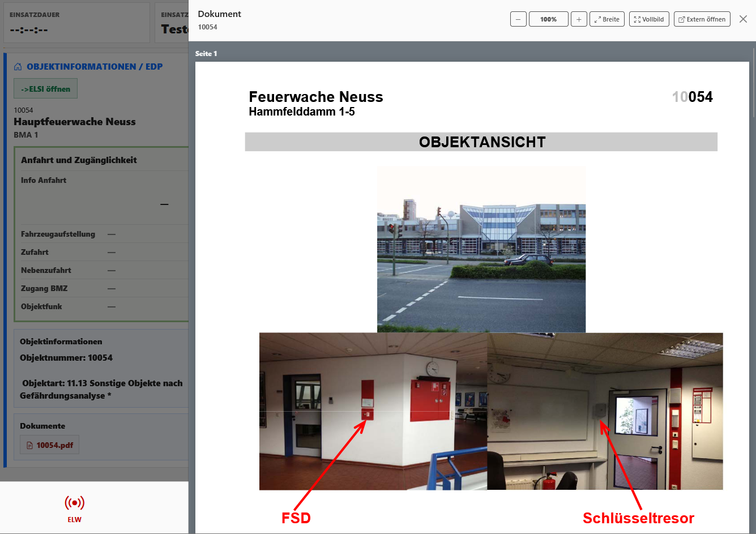Screen dimensions: 756x534
Task: Fit document to width with Breite
Action: pos(607,19)
